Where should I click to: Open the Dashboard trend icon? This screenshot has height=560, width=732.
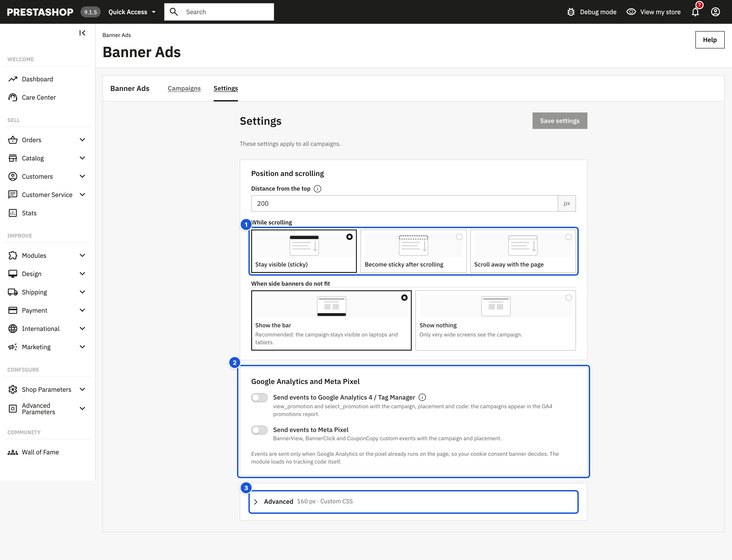tap(13, 79)
